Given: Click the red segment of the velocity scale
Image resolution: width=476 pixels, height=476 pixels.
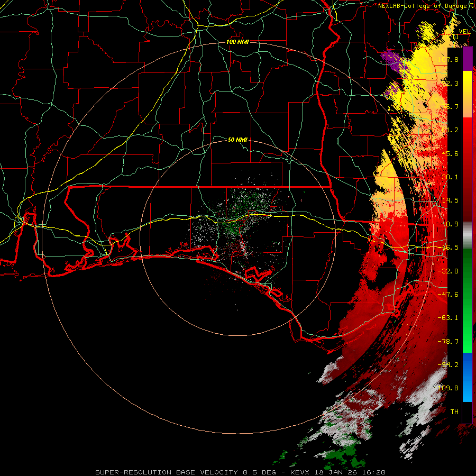Looking at the screenshot, I should 467,169.
